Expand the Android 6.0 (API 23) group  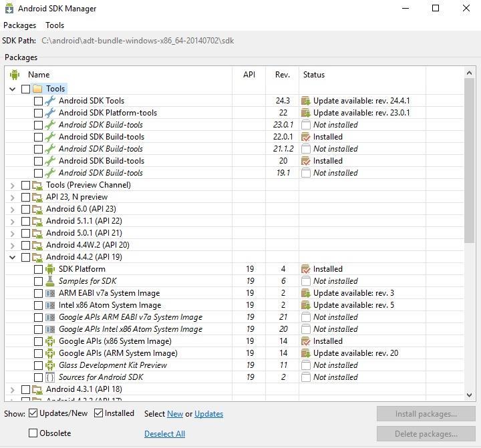pos(12,209)
